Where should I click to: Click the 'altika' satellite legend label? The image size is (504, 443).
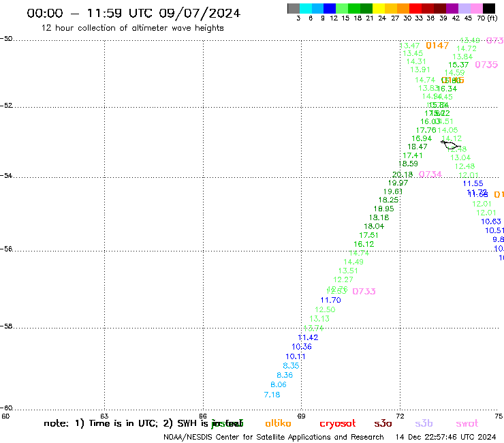click(278, 423)
